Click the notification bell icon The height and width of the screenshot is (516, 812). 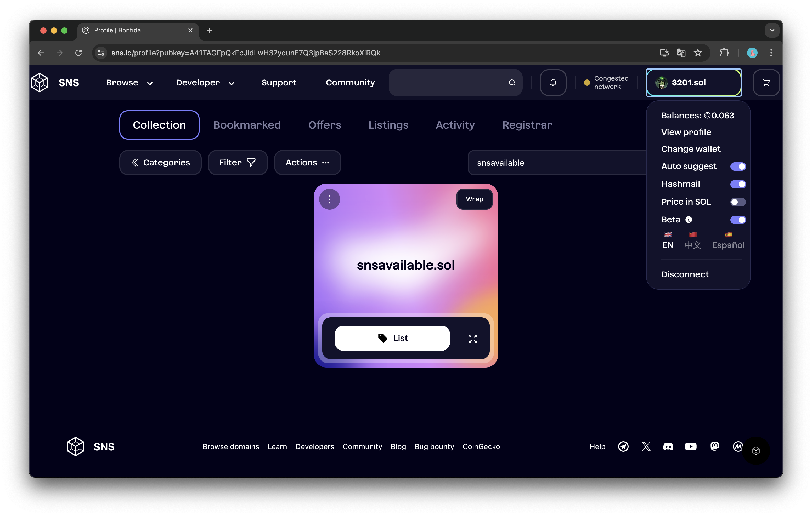pos(553,83)
